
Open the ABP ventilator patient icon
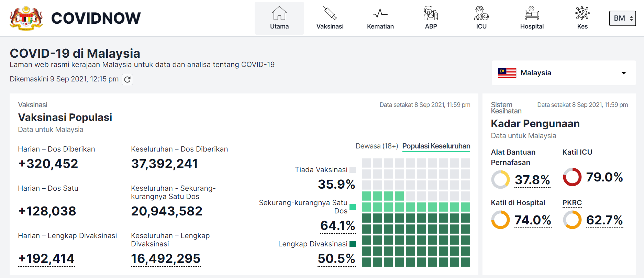click(431, 14)
